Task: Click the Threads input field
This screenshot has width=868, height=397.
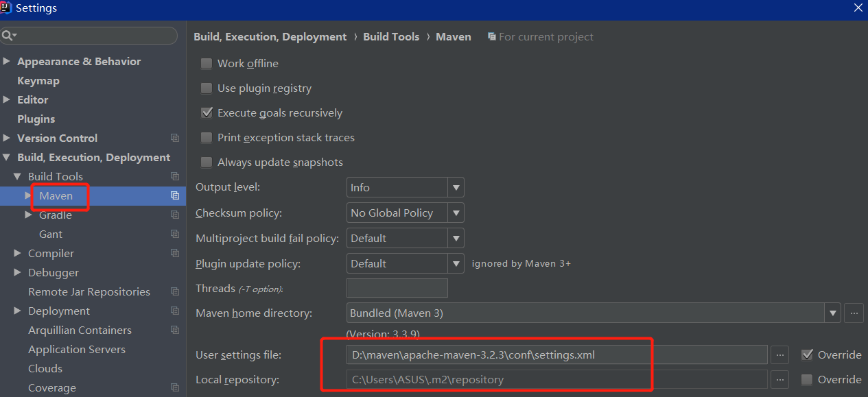Action: coord(397,288)
